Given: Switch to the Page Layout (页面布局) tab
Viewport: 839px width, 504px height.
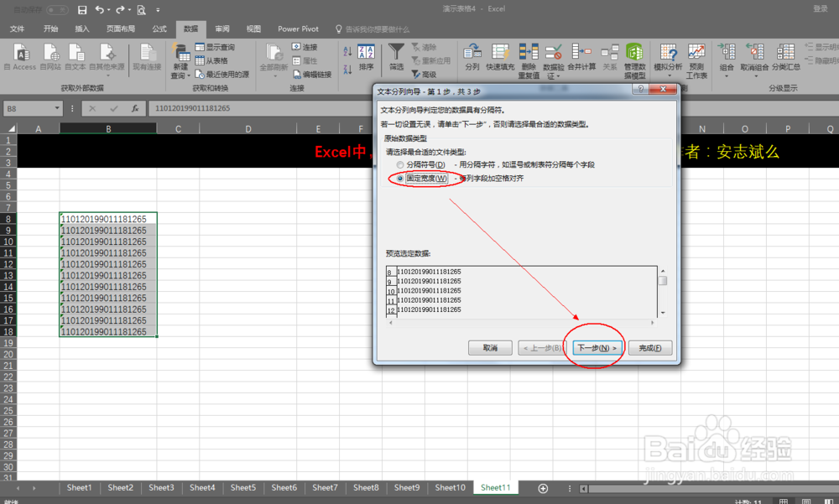Looking at the screenshot, I should 120,29.
